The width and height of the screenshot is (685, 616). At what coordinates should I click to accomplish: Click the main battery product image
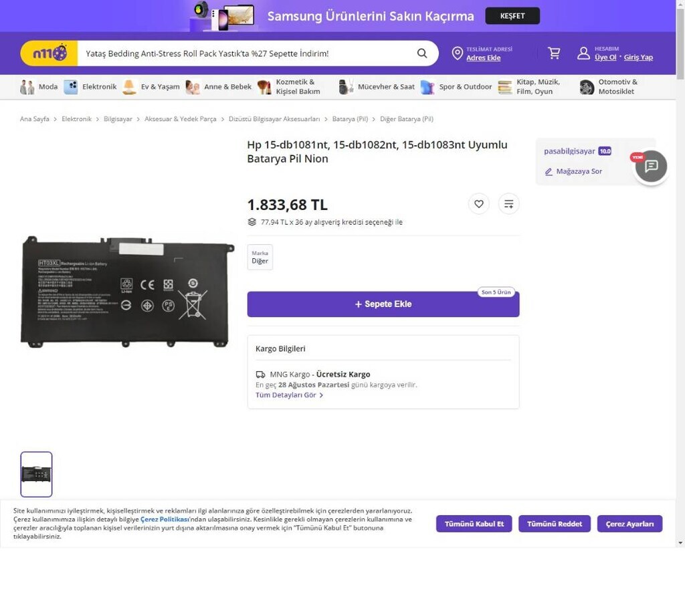[127, 292]
